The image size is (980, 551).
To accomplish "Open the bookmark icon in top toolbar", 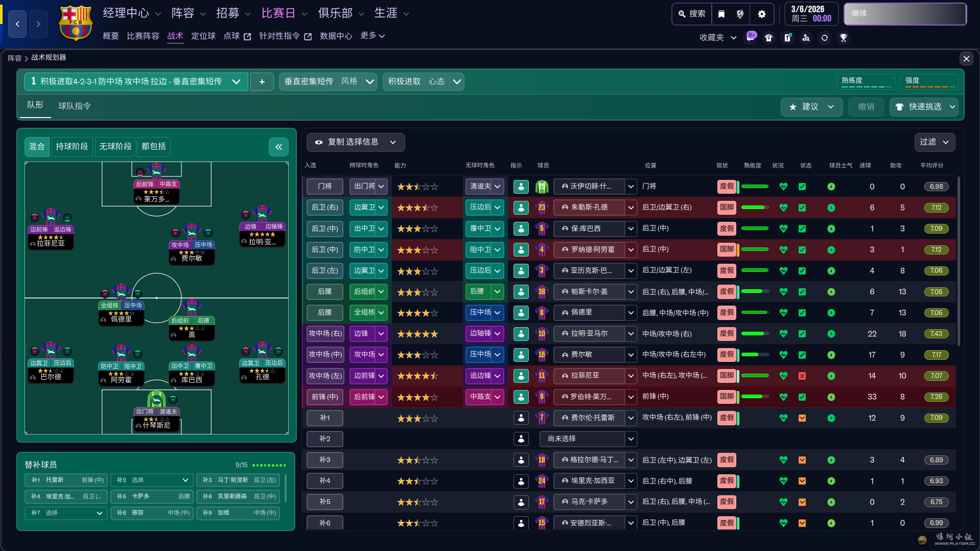I will click(721, 14).
